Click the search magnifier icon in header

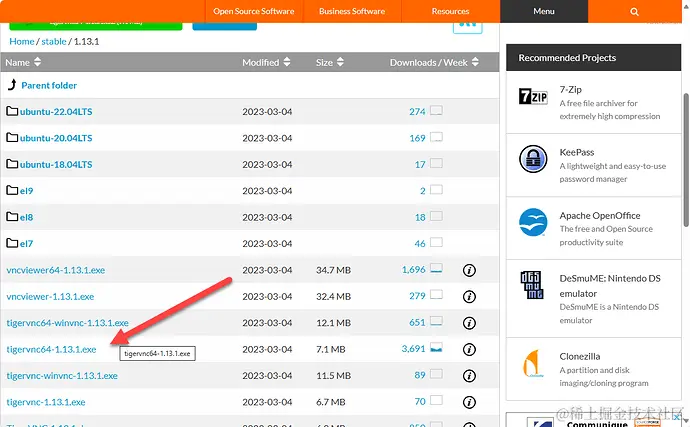click(634, 11)
